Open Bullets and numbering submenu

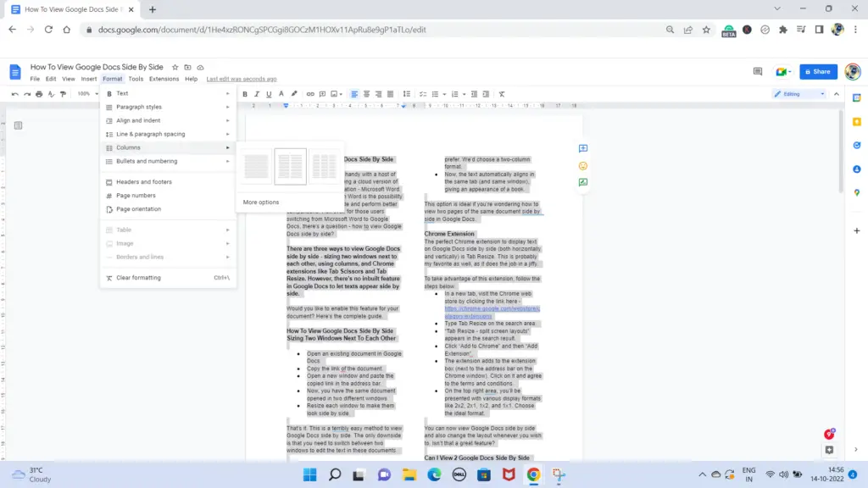168,161
